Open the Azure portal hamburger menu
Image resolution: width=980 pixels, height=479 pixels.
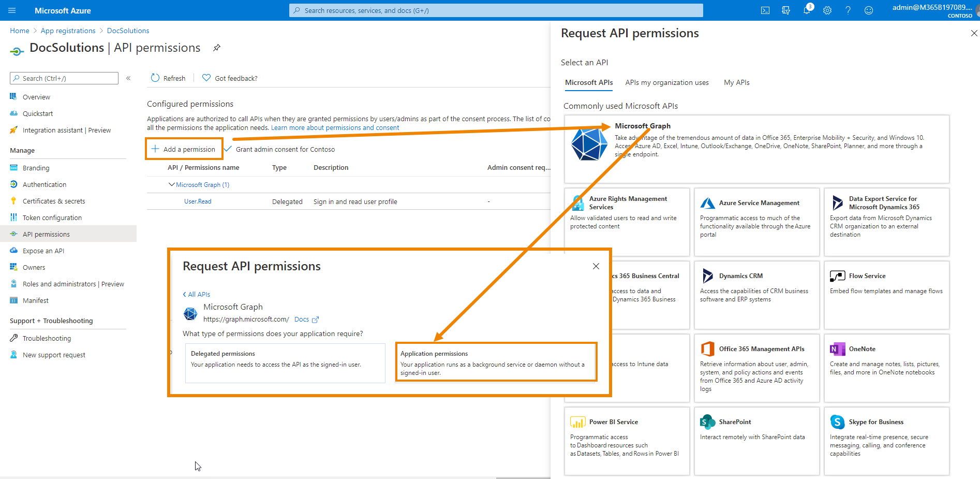coord(12,10)
